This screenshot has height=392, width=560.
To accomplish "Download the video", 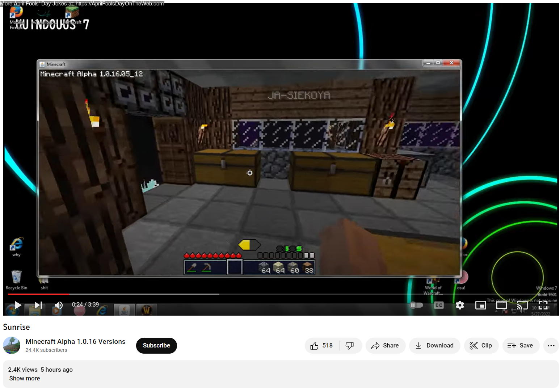I will 434,346.
